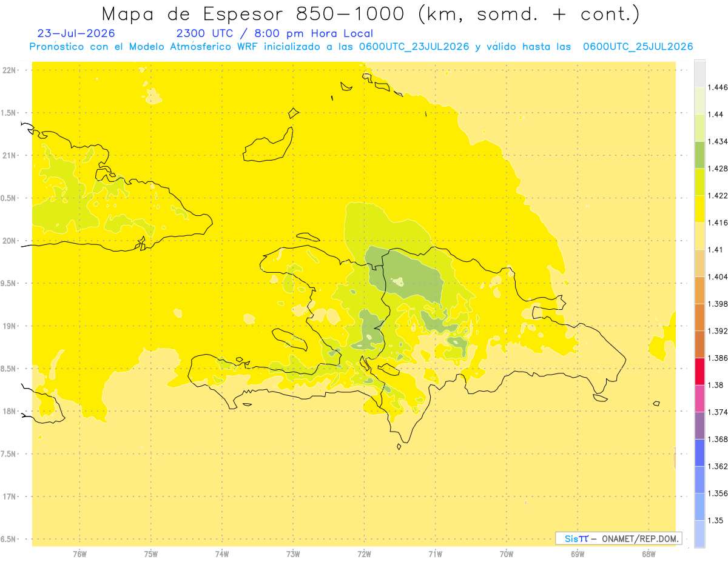
Task: Click the latitude label '21N'
Action: click(10, 155)
